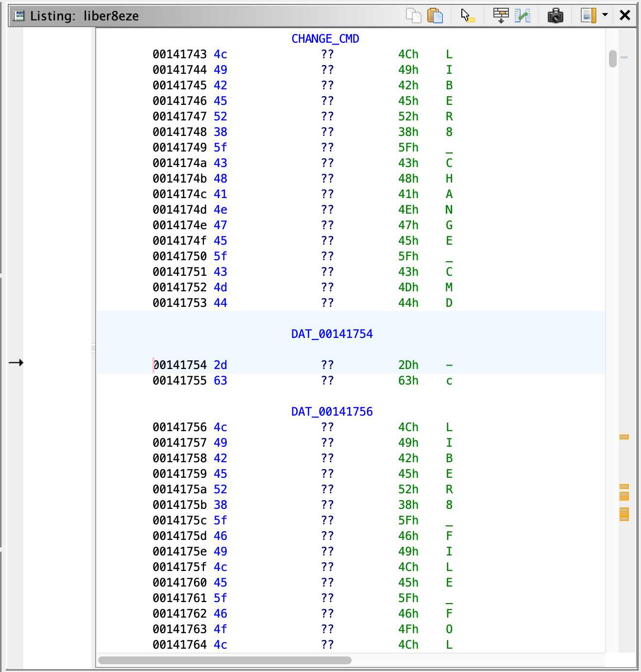Open the listing field editor icon
The width and height of the screenshot is (641, 672).
coord(501,16)
